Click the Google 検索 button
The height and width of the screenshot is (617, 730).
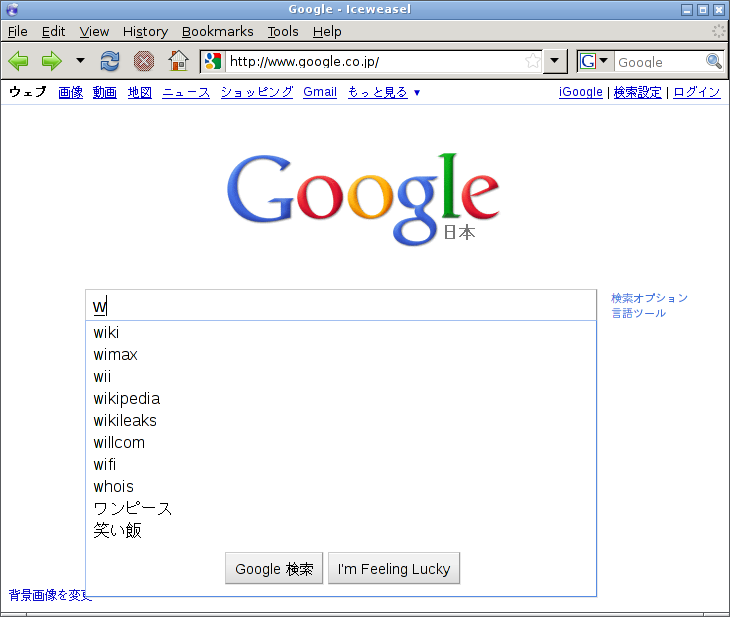point(274,568)
